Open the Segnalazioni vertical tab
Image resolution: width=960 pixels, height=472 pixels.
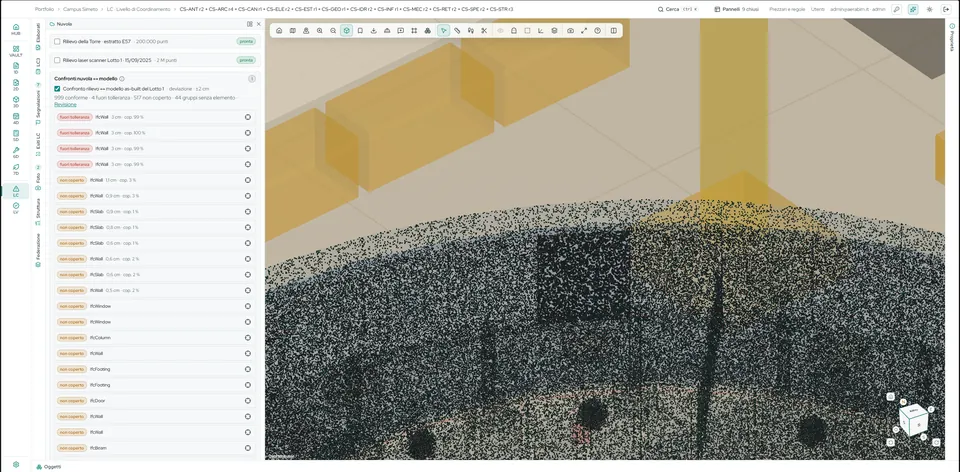point(39,105)
